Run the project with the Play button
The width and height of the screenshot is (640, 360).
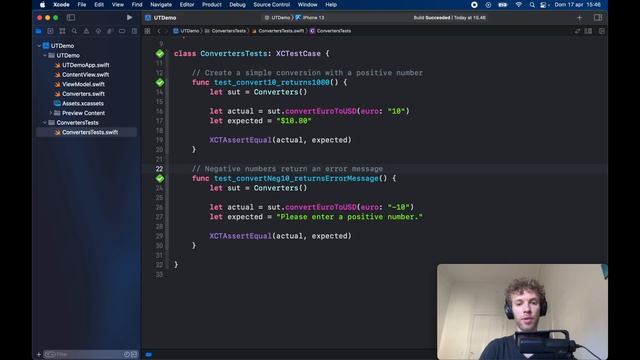point(129,18)
